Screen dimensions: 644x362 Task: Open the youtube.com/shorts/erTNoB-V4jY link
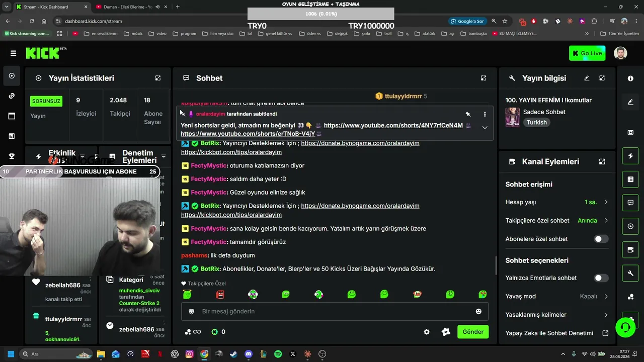tap(248, 134)
